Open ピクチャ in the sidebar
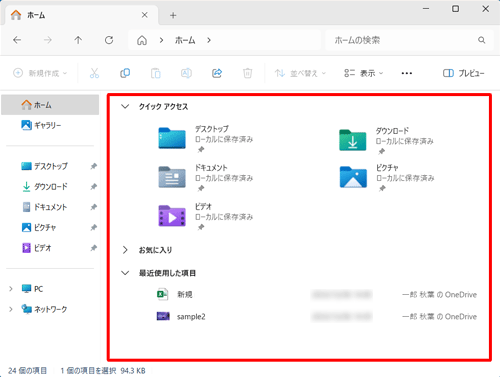 (39, 228)
